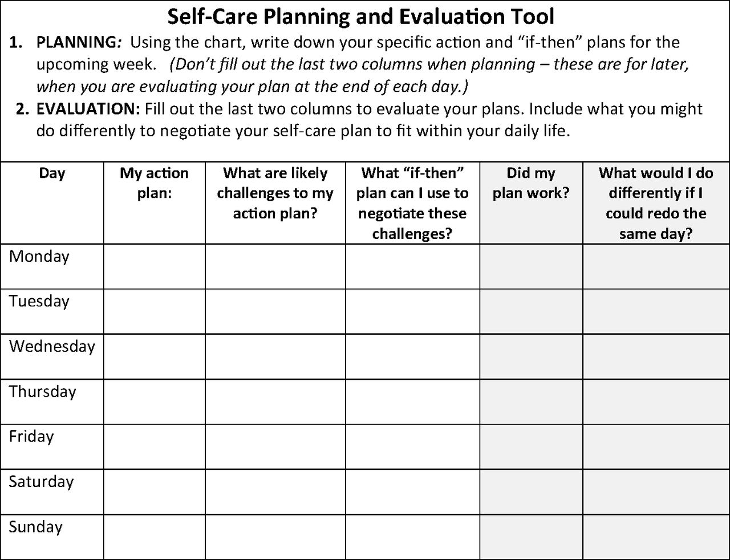Click Friday's 'What would I do differently' cell
Image resolution: width=730 pixels, height=560 pixels.
(x=656, y=447)
